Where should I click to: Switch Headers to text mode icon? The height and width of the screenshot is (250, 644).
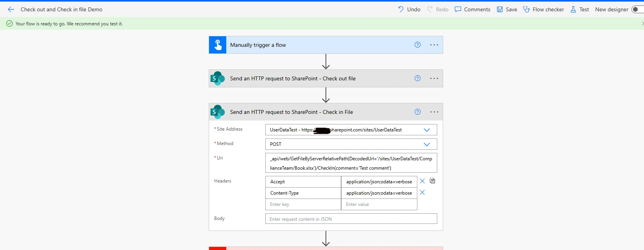click(432, 181)
